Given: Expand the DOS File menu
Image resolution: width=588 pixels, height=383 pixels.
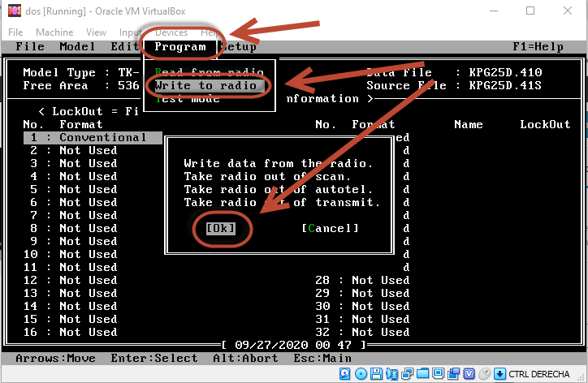Looking at the screenshot, I should tap(31, 47).
